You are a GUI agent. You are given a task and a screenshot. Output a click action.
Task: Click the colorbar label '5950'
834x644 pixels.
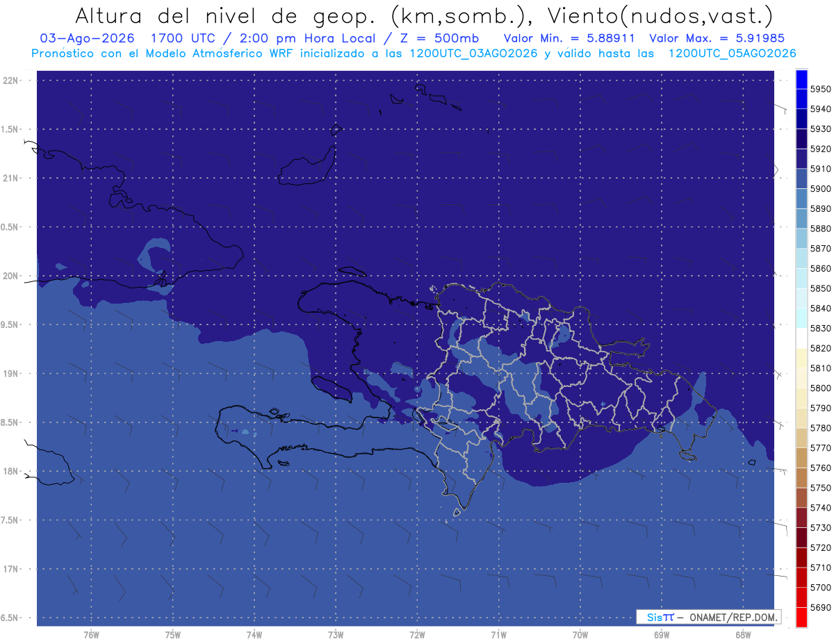pos(821,90)
